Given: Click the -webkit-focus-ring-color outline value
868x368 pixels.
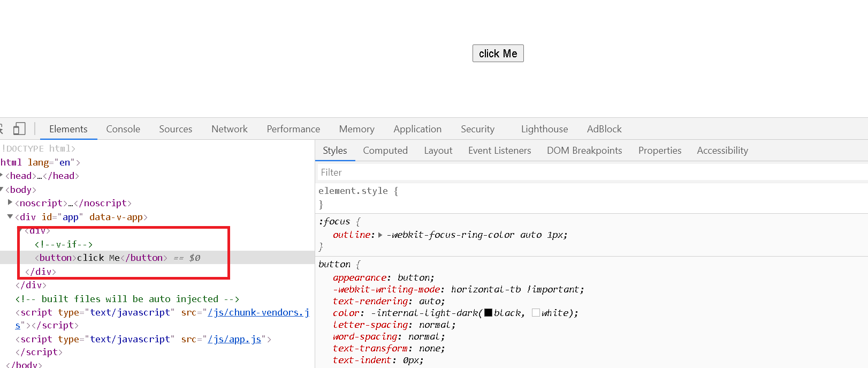Looking at the screenshot, I should tap(477, 235).
